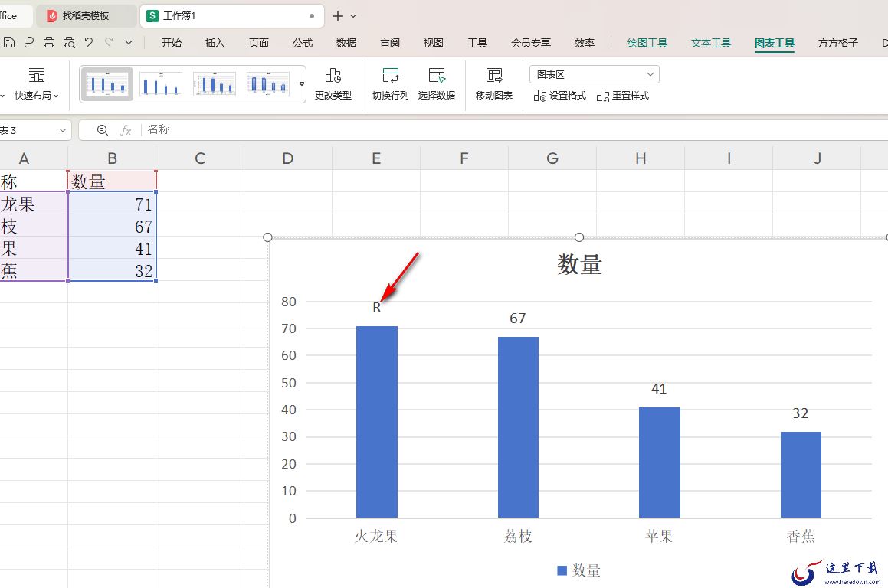The width and height of the screenshot is (888, 588).
Task: Click the Undo arrow icon
Action: [89, 42]
